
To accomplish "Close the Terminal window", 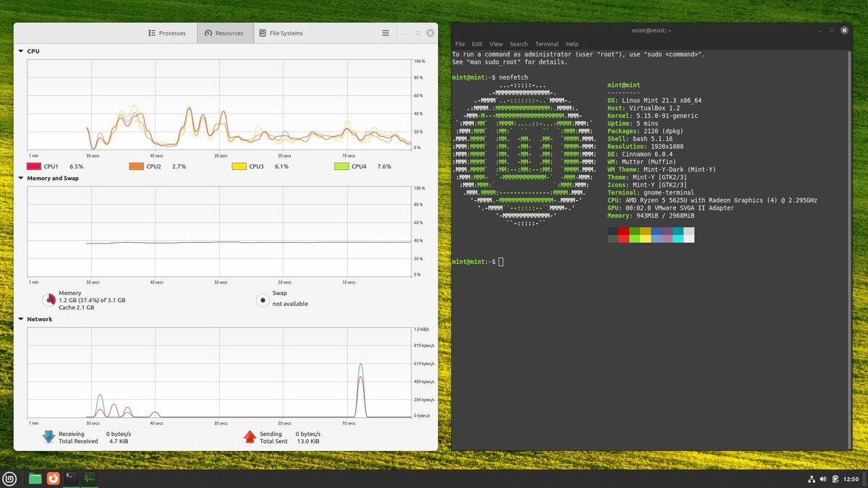I will tap(844, 30).
